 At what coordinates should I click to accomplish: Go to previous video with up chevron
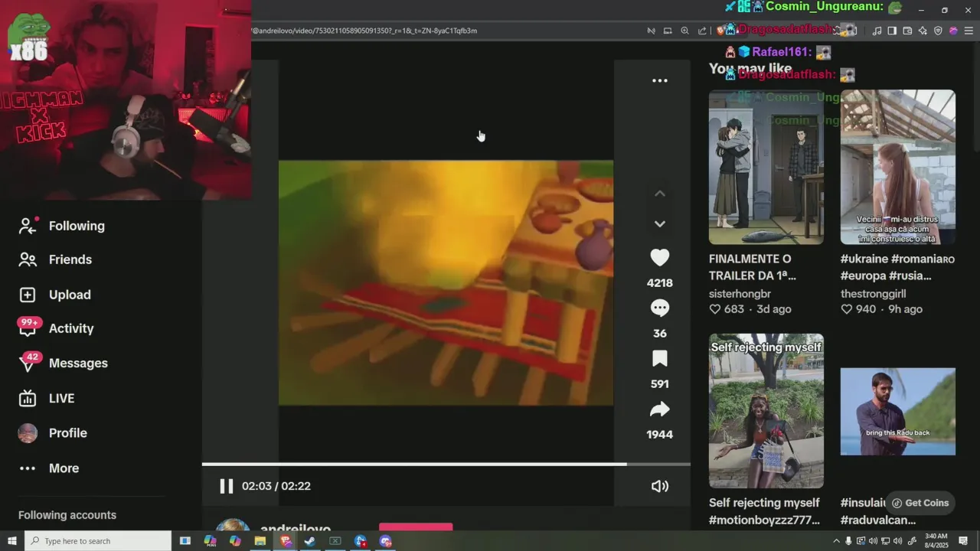pyautogui.click(x=659, y=194)
